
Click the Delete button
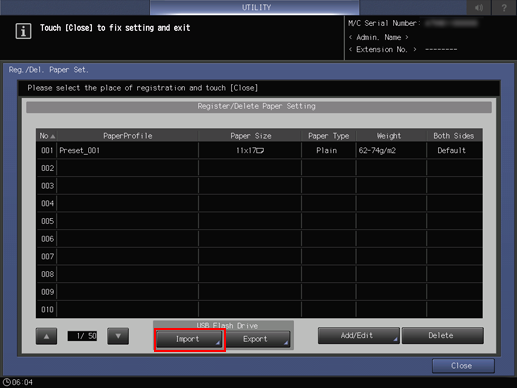(x=442, y=335)
